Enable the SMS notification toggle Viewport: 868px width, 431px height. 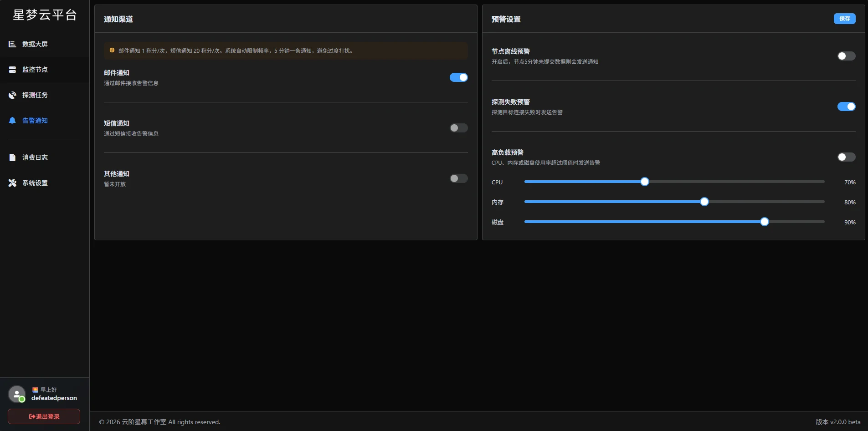tap(458, 128)
